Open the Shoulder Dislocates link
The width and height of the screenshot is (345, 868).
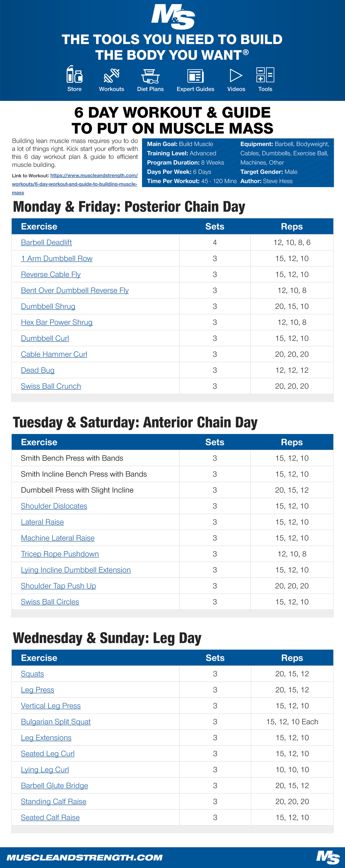click(x=54, y=506)
